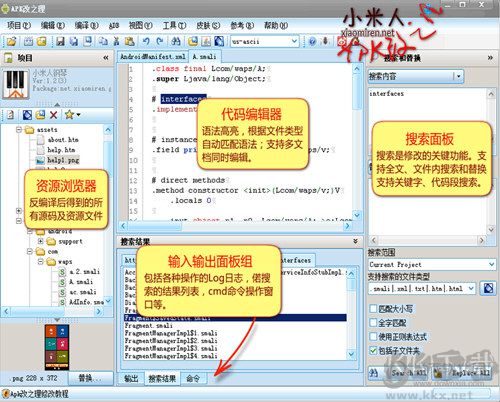
Task: Click the code editor vertical scrollbar down arrow
Action: (x=356, y=215)
